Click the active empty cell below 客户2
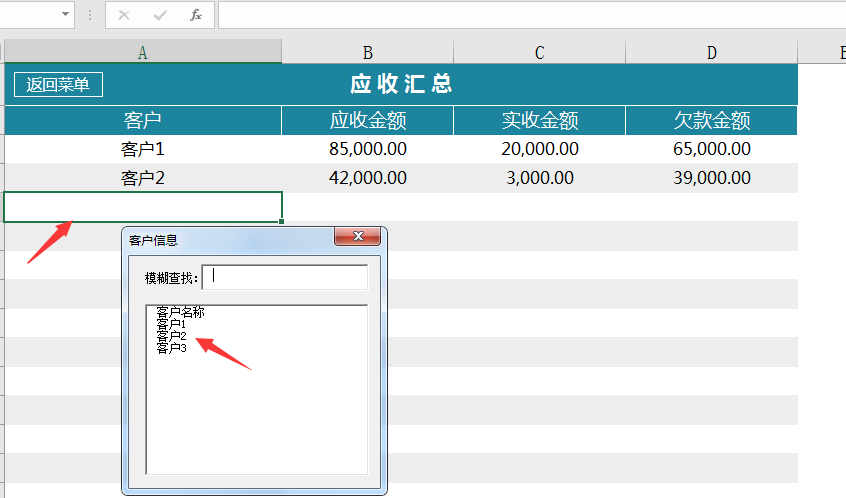Viewport: 846px width, 498px height. pos(143,207)
